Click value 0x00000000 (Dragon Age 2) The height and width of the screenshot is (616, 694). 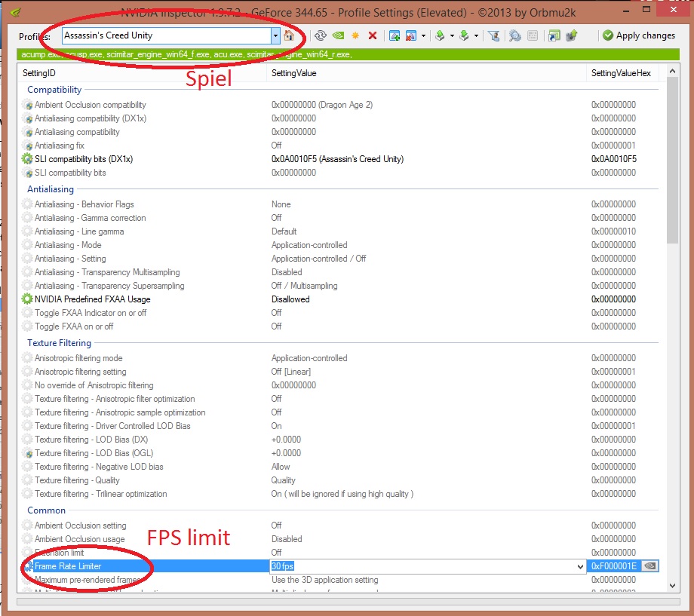(x=322, y=105)
